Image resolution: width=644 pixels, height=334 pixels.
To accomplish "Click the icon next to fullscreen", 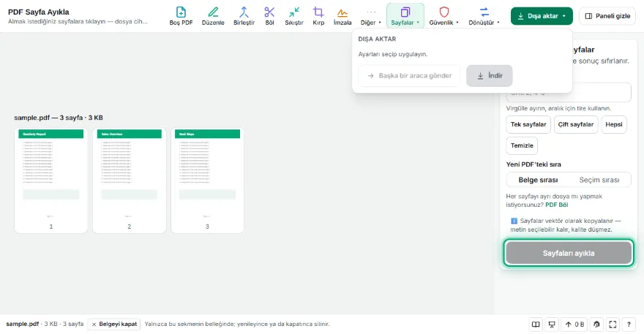I will (x=596, y=324).
